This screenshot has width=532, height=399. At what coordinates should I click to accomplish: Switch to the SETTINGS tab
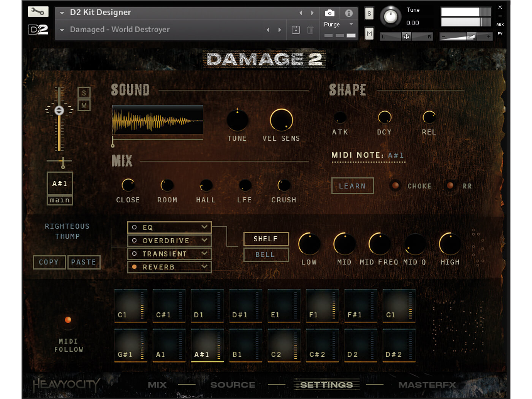tap(326, 385)
